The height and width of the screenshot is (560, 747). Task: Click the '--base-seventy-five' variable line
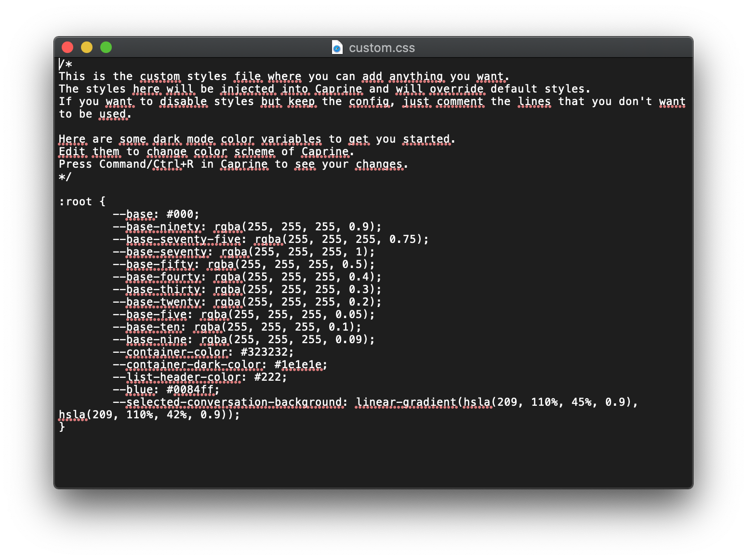click(270, 239)
